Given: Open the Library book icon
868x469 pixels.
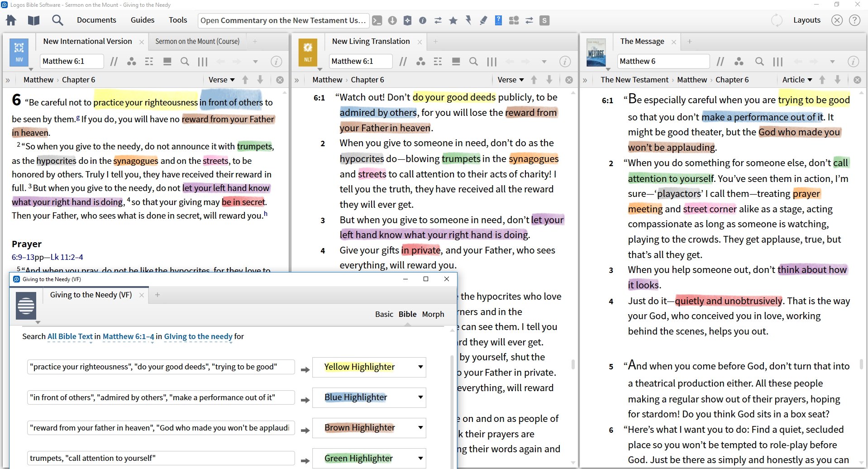Looking at the screenshot, I should tap(33, 20).
